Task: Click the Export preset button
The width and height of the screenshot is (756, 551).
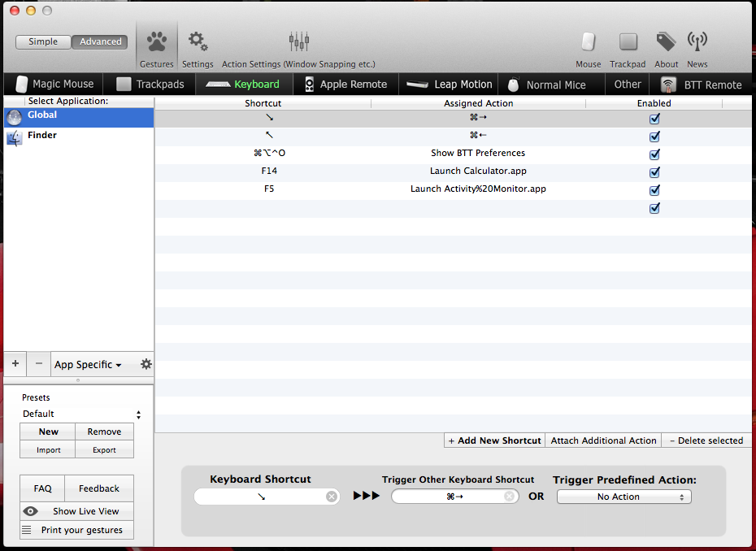Action: (x=104, y=449)
